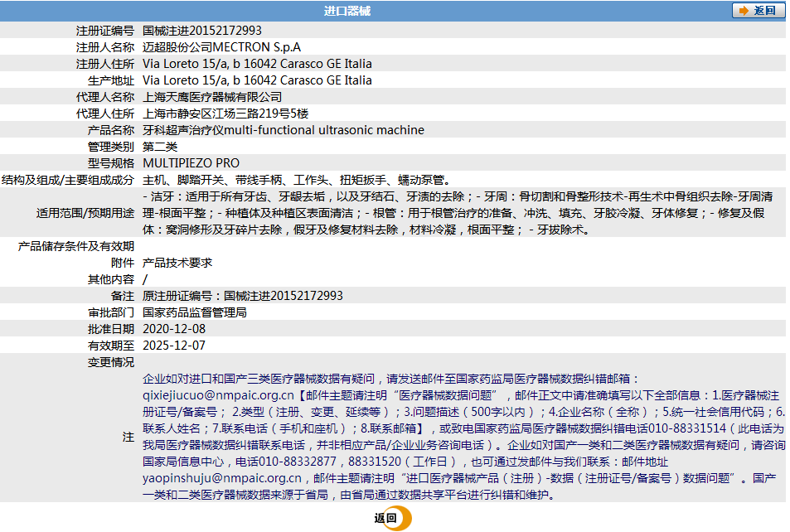The width and height of the screenshot is (790, 532).
Task: Click 产品技术要求 attachment text
Action: tap(177, 263)
